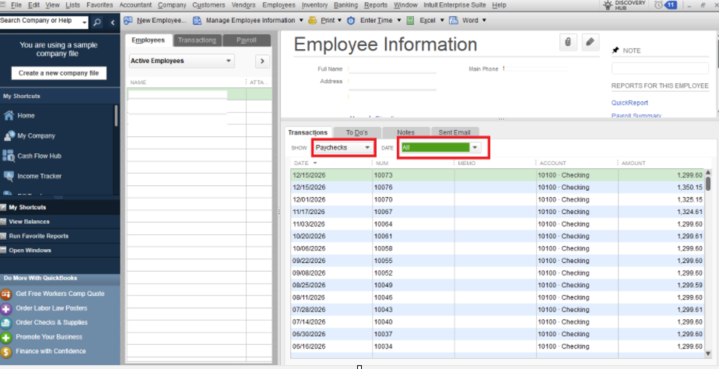The width and height of the screenshot is (719, 369).
Task: Click the Get Free Workers Comp Quote icon
Action: [6, 294]
